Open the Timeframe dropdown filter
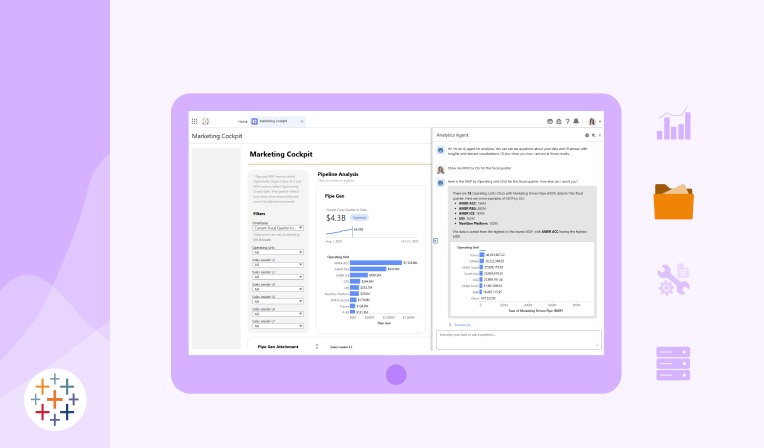The width and height of the screenshot is (764, 448). coord(277,228)
